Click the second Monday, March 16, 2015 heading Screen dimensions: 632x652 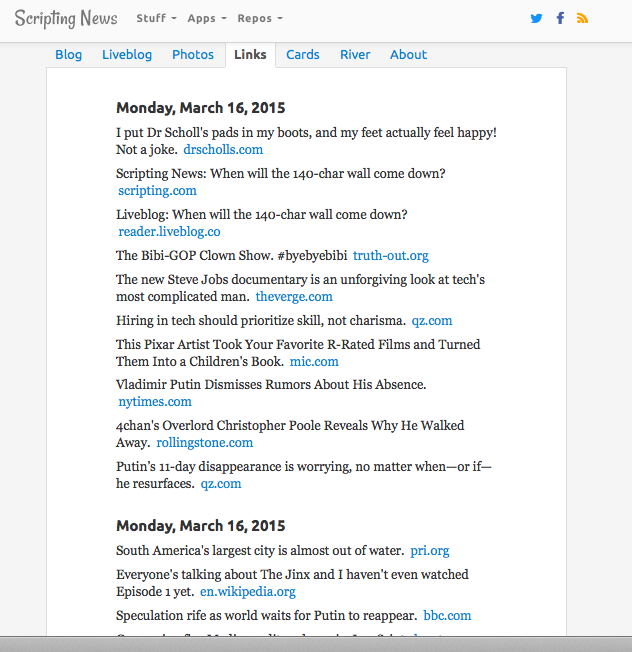(201, 526)
